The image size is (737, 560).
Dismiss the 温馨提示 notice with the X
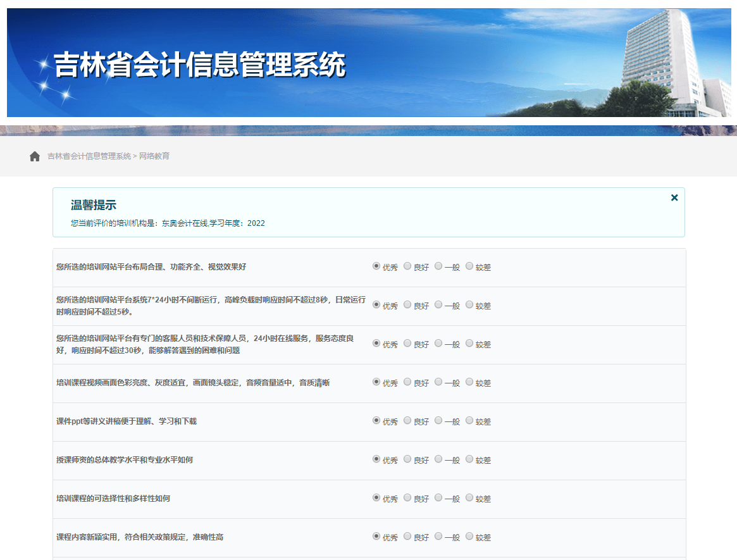click(x=674, y=197)
